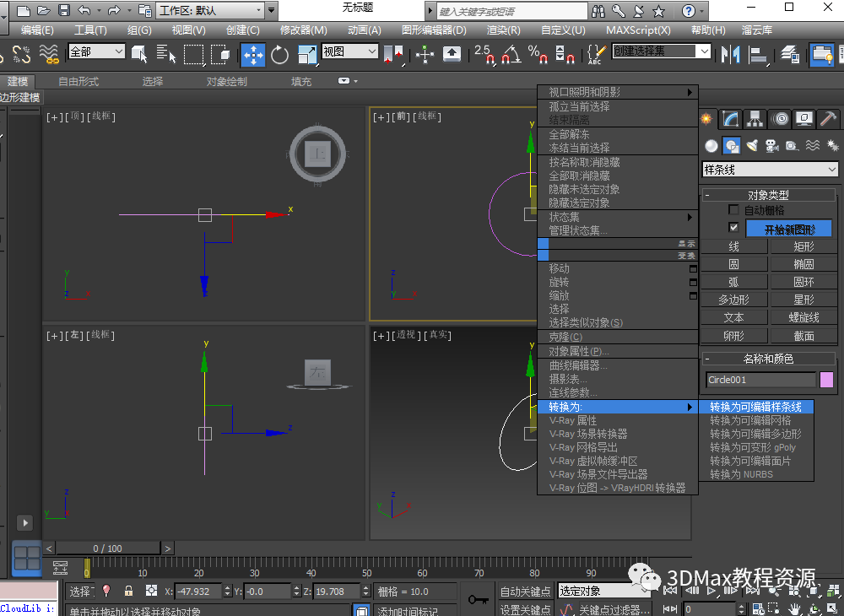Enable the 自动栅格 checkbox
This screenshot has width=844, height=616.
pos(733,210)
